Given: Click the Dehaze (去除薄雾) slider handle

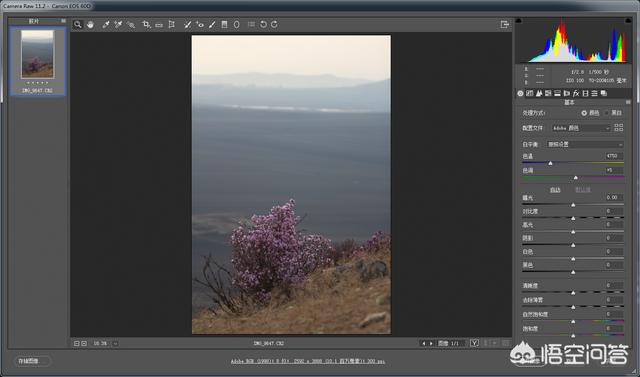Looking at the screenshot, I should 573,307.
